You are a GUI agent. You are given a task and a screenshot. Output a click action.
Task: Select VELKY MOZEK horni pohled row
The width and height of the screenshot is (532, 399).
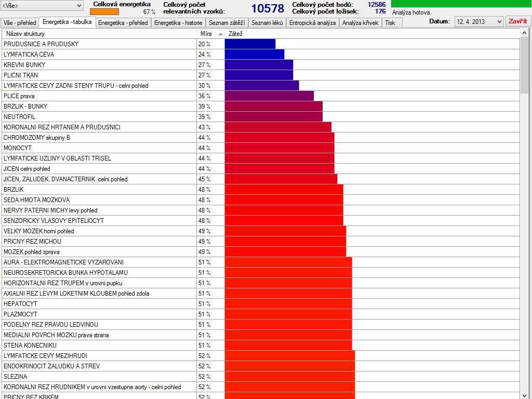(261, 231)
